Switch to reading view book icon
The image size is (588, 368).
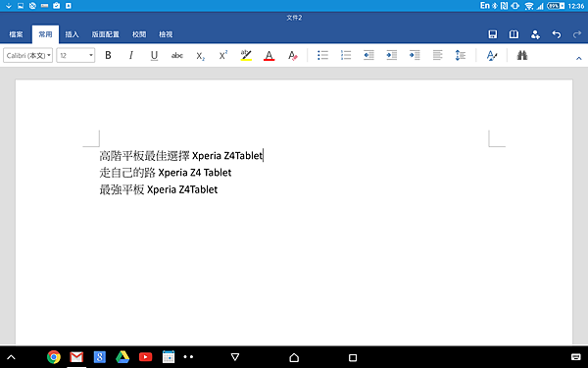514,34
